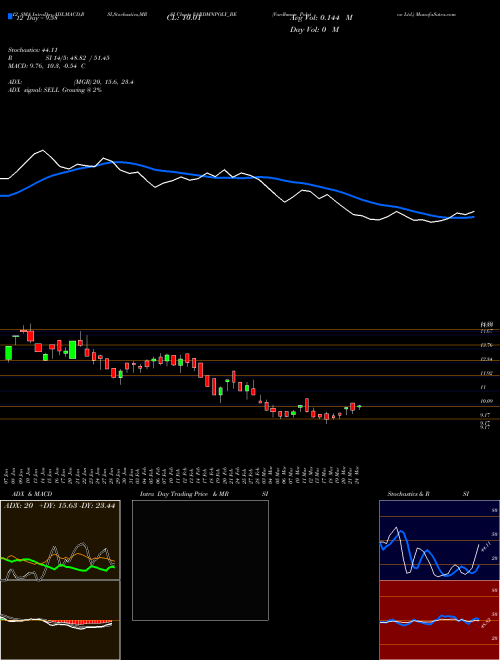Screen dimensions: 500x660
Task: Click the 'ADX: 20 +DY: 15.63 -DY: 23.44' header
Action: click(x=59, y=506)
